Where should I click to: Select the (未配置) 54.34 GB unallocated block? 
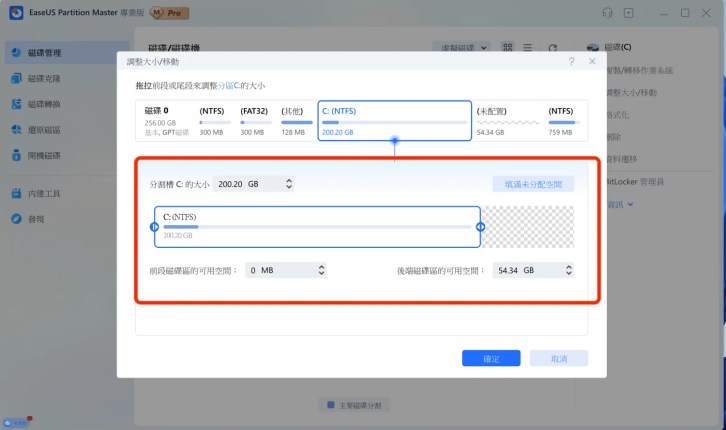[x=507, y=121]
